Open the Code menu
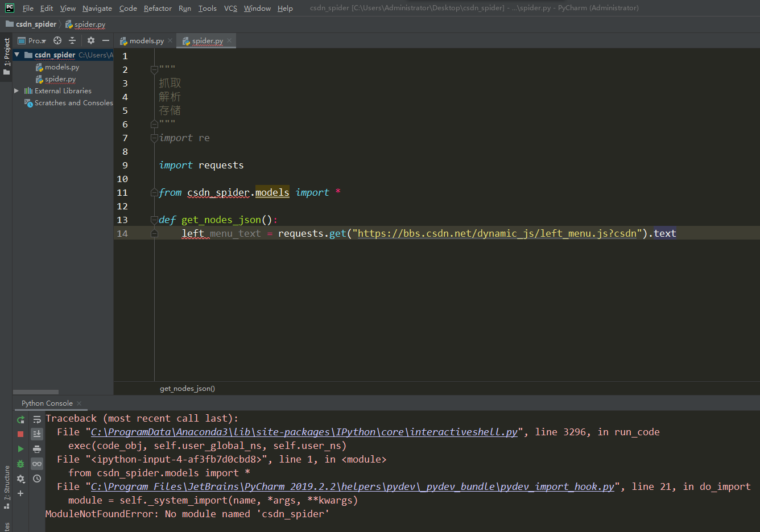 [128, 9]
